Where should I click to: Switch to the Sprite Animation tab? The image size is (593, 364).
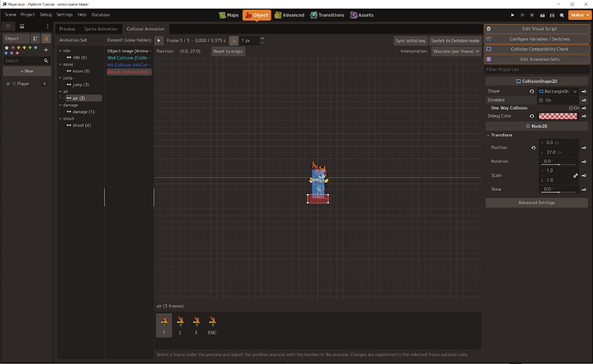101,29
